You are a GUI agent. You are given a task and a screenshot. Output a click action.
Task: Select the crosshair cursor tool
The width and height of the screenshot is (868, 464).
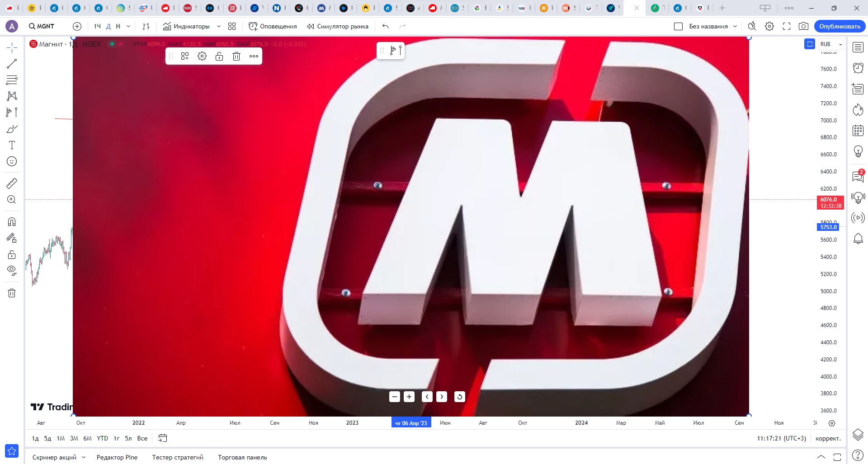(x=12, y=47)
